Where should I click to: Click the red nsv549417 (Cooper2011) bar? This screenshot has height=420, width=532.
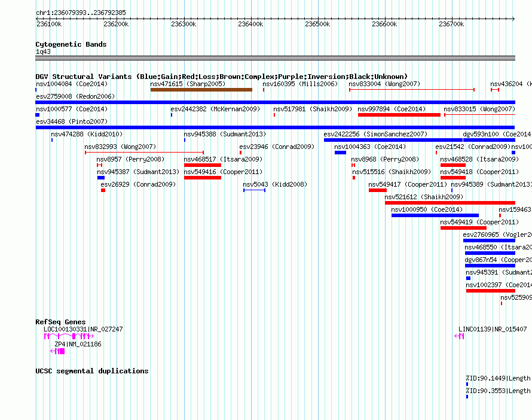point(378,190)
